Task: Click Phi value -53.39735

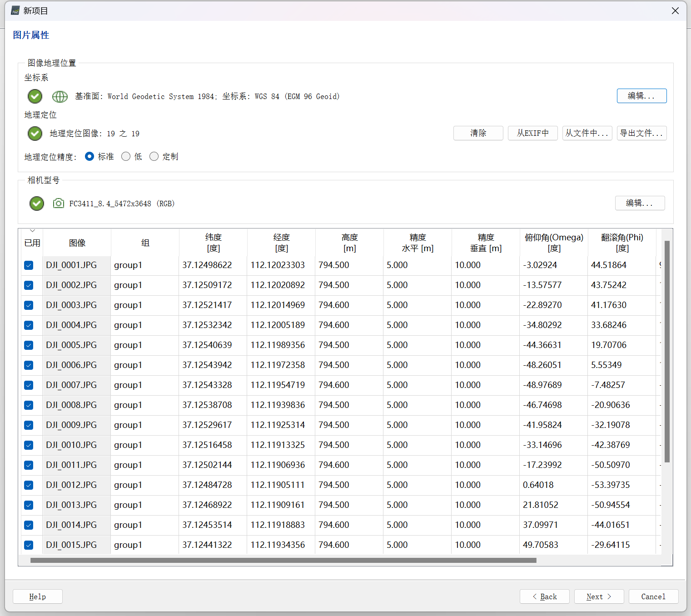Action: (611, 485)
